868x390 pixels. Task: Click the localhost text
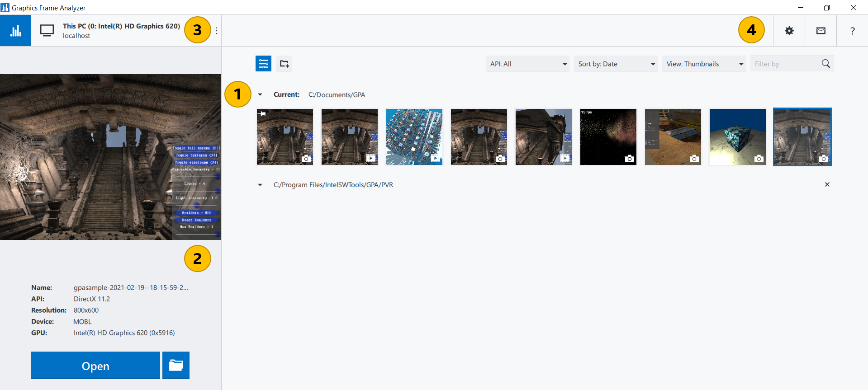[x=76, y=36]
